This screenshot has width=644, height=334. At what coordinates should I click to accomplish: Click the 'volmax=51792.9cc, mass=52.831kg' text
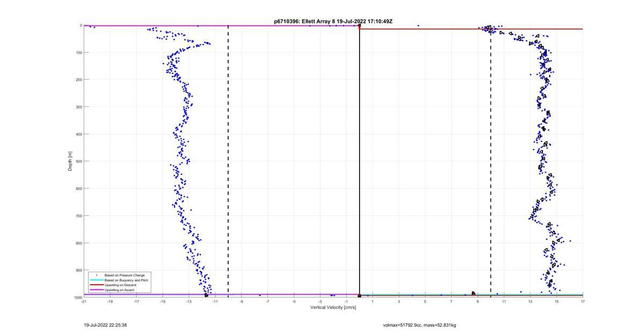pos(420,325)
